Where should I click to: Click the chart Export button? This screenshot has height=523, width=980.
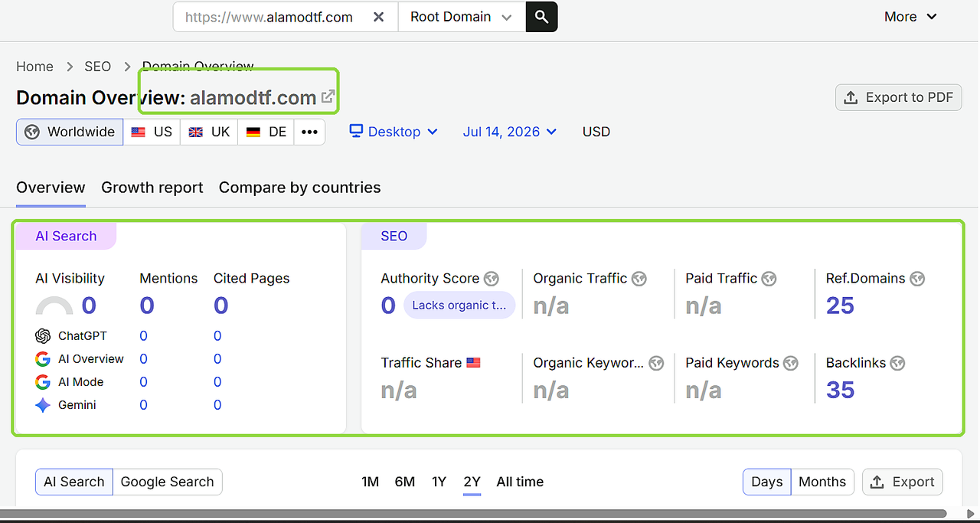[903, 482]
